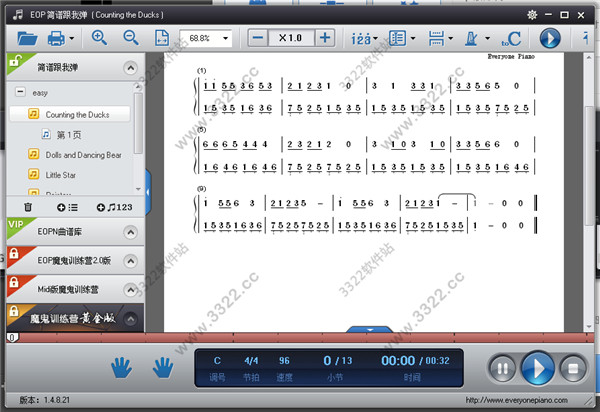Image resolution: width=600 pixels, height=412 pixels.
Task: Open 第1页 under Counting the Ducks
Action: click(x=69, y=135)
